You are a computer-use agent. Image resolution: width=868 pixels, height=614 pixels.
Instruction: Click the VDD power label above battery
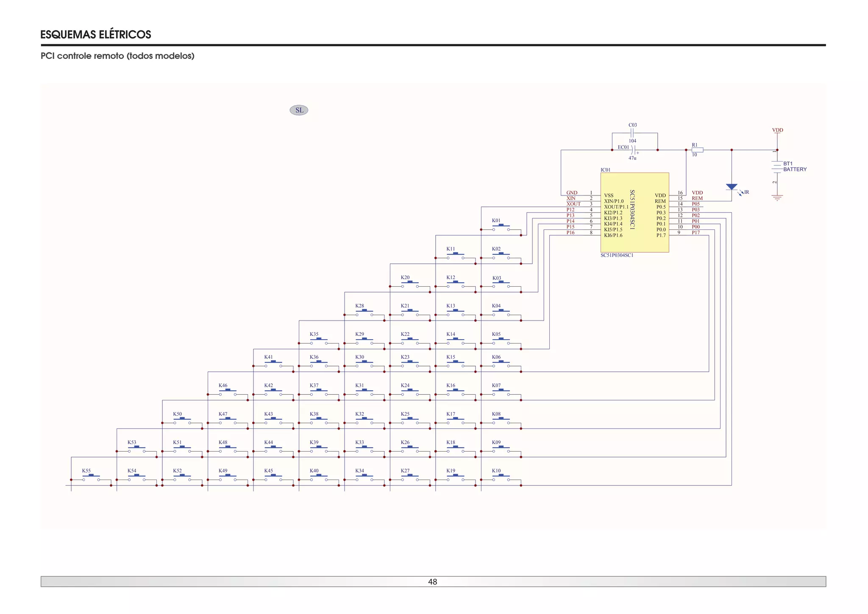pos(777,130)
